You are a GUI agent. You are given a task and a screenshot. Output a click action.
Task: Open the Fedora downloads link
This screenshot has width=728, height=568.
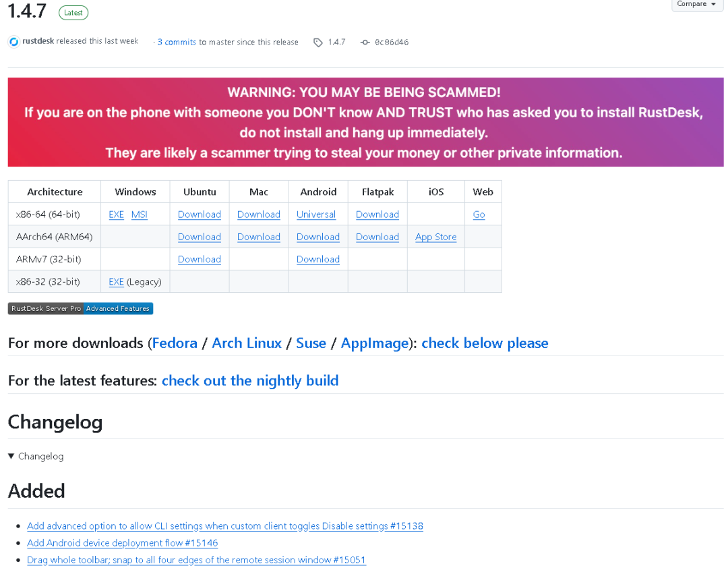click(175, 343)
